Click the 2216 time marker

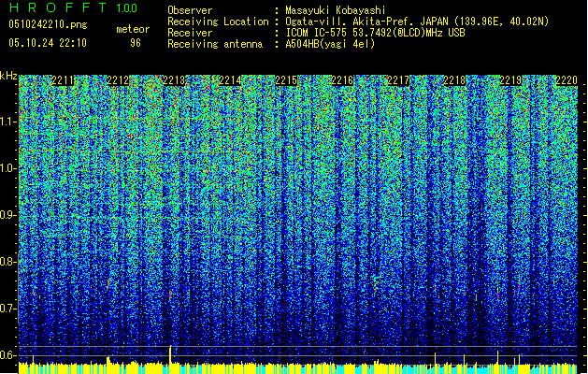pyautogui.click(x=342, y=80)
